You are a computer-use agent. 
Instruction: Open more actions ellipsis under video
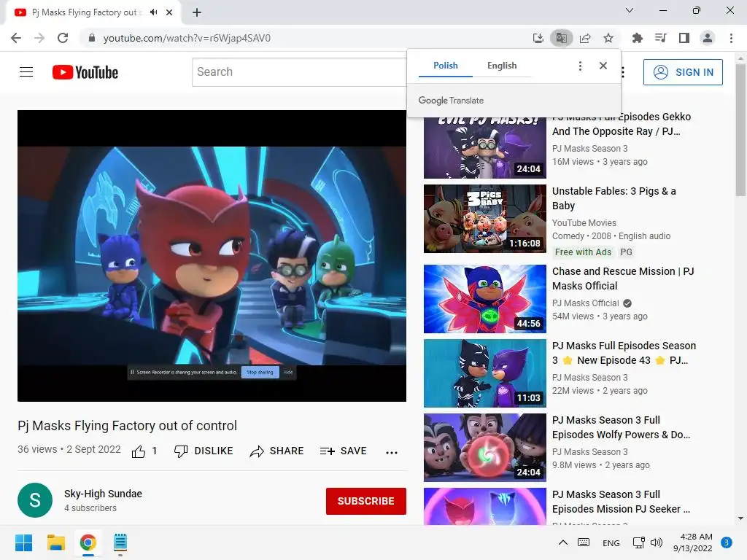pos(392,452)
